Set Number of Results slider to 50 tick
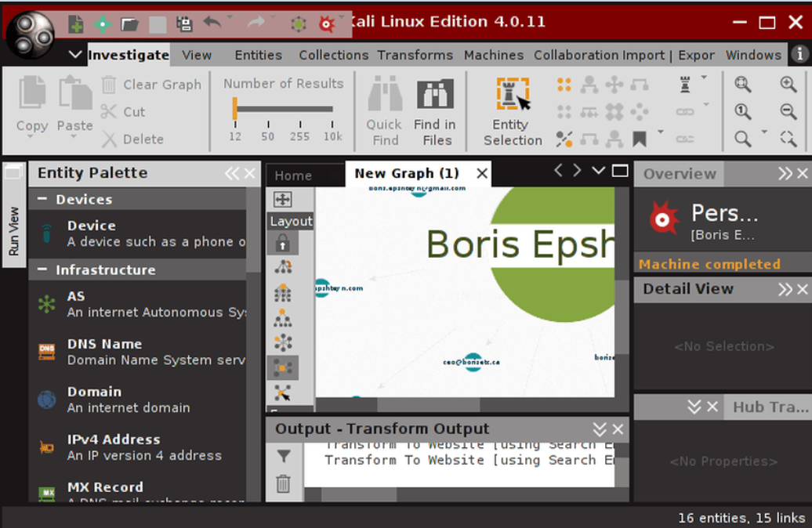This screenshot has height=528, width=812. 268,125
